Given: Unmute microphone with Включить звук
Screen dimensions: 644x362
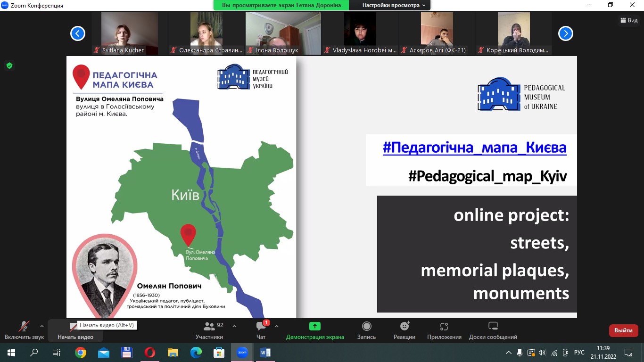Looking at the screenshot, I should click(x=24, y=330).
